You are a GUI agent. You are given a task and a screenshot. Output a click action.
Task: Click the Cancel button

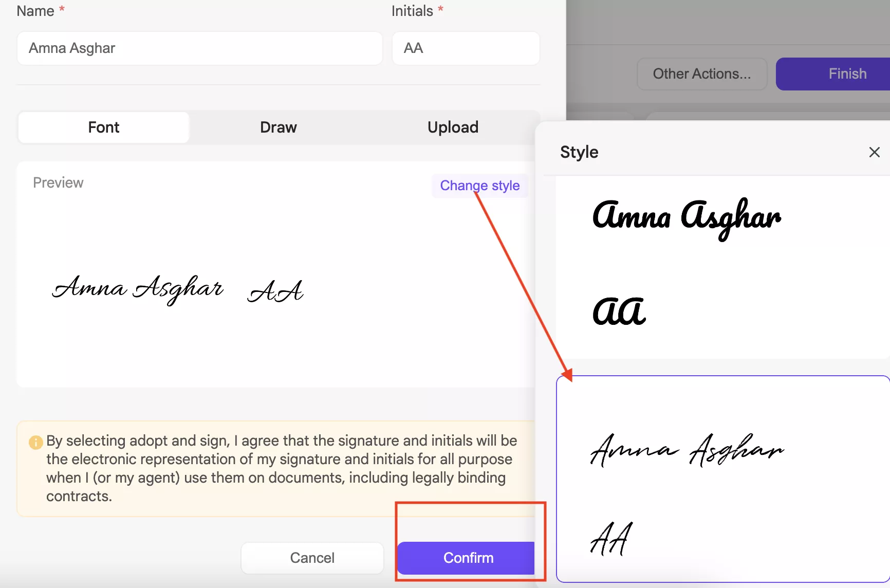coord(312,558)
